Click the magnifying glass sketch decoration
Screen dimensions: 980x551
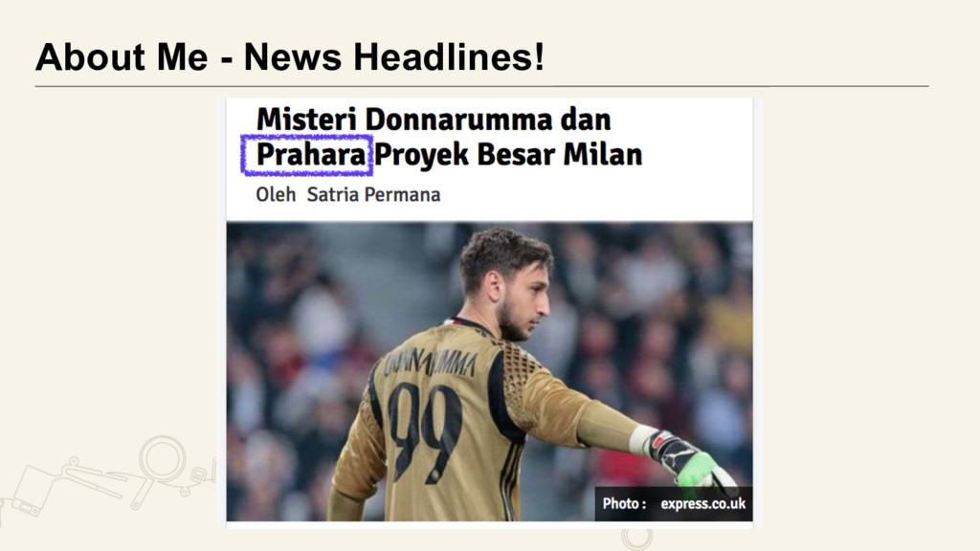160,466
